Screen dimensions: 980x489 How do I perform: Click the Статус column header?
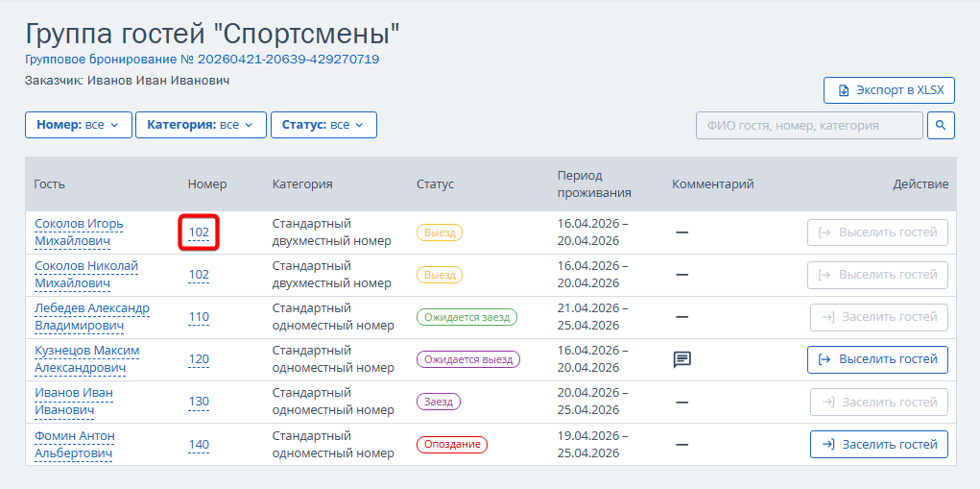(436, 183)
